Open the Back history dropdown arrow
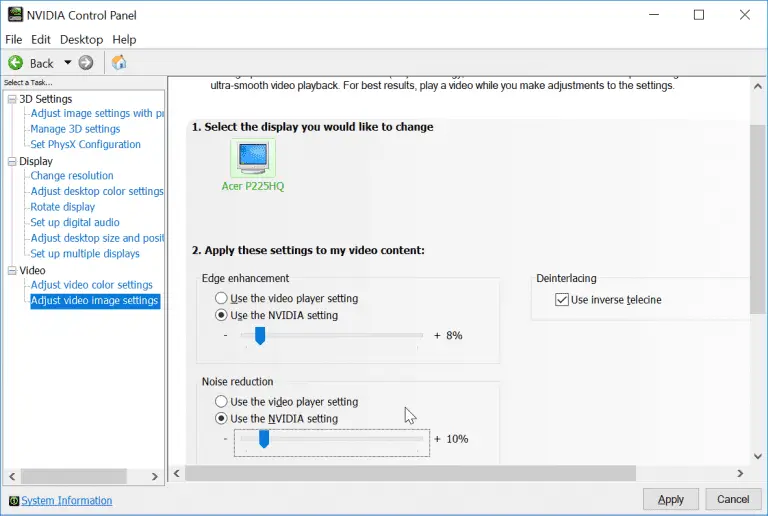 pos(68,63)
